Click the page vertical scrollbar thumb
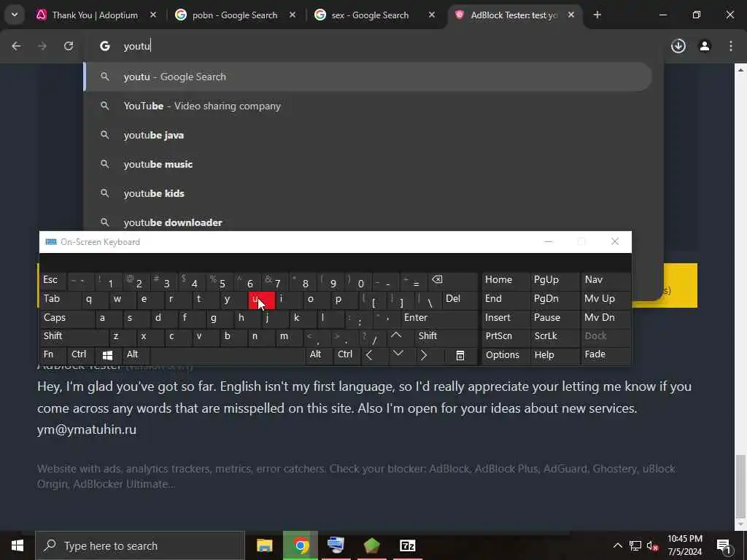The height and width of the screenshot is (560, 747). [740, 486]
